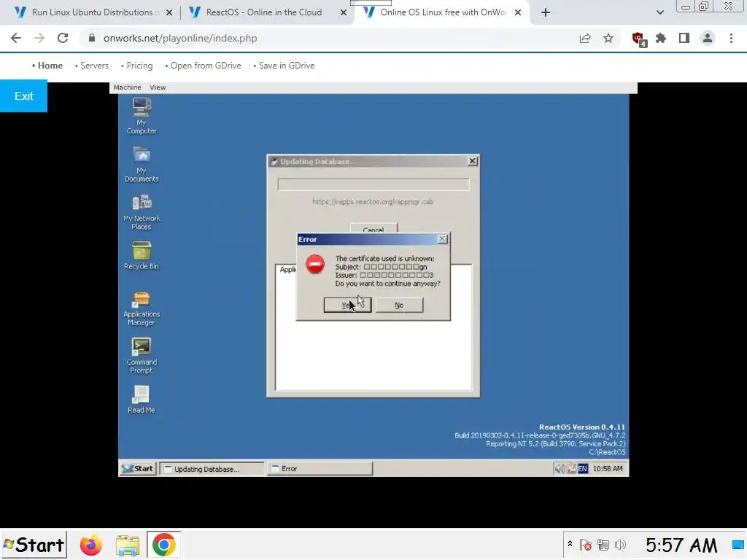Open Chrome three-dot menu

click(x=731, y=38)
